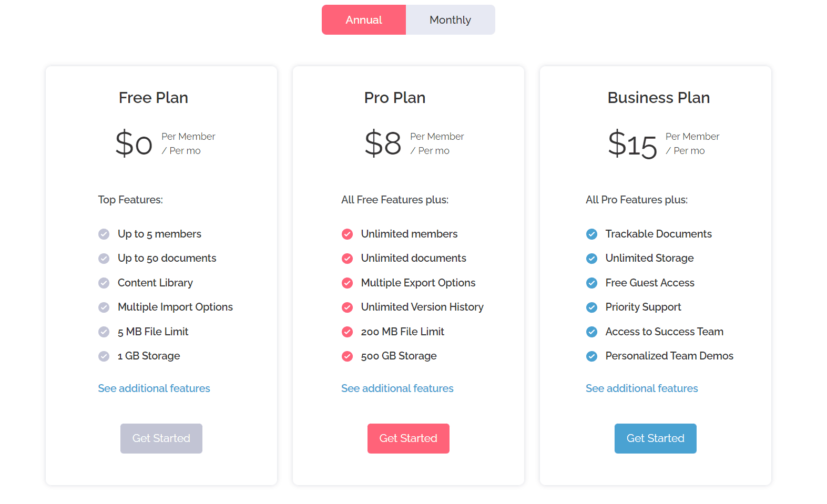
Task: Click the checkmark beside Unlimited Version History
Action: (x=347, y=307)
